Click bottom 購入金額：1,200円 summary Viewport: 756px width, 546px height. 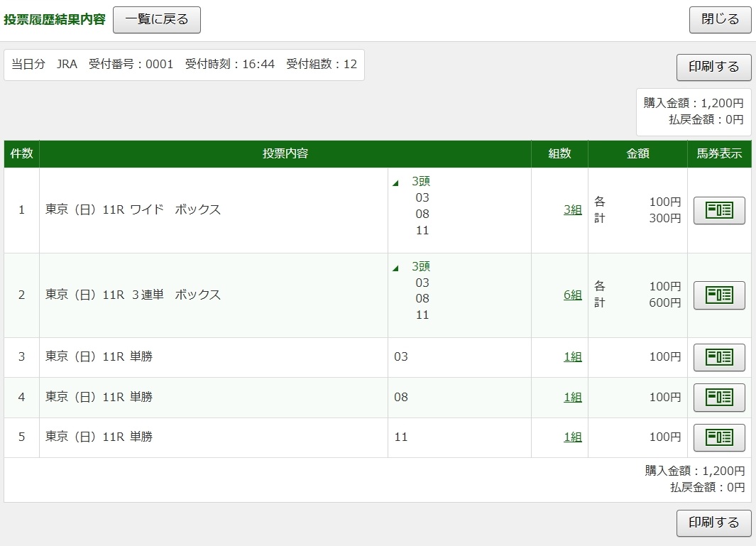[x=695, y=471]
